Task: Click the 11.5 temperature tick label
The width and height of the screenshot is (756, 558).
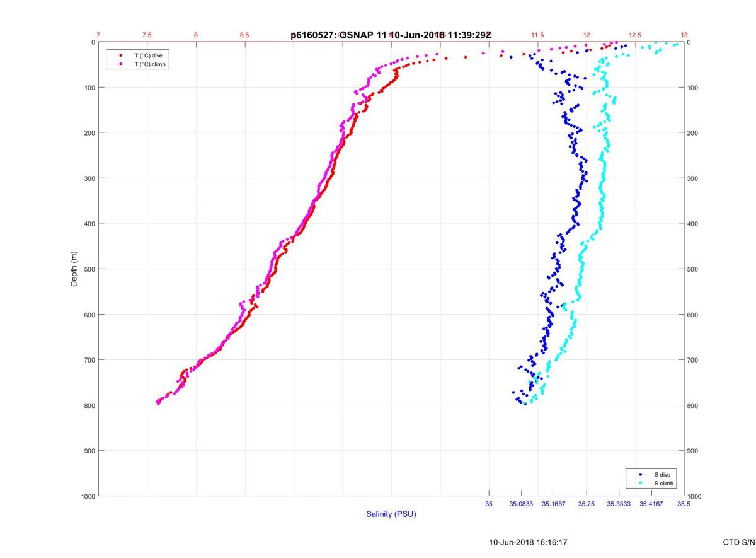Action: tap(537, 35)
